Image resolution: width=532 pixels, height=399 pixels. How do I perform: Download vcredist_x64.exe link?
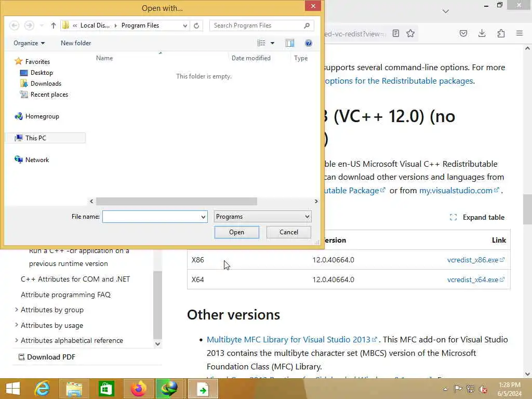476,280
